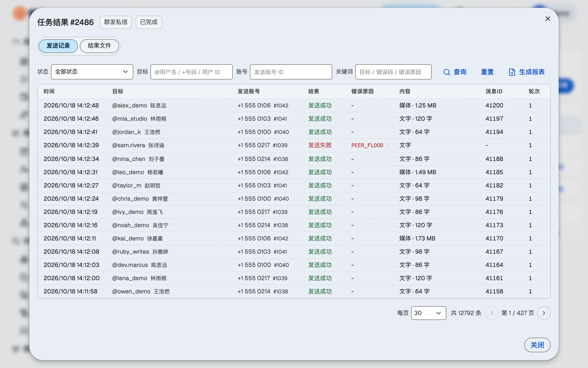Click target @dev.marcus 陈思远
This screenshot has width=588, height=368.
[139, 265]
